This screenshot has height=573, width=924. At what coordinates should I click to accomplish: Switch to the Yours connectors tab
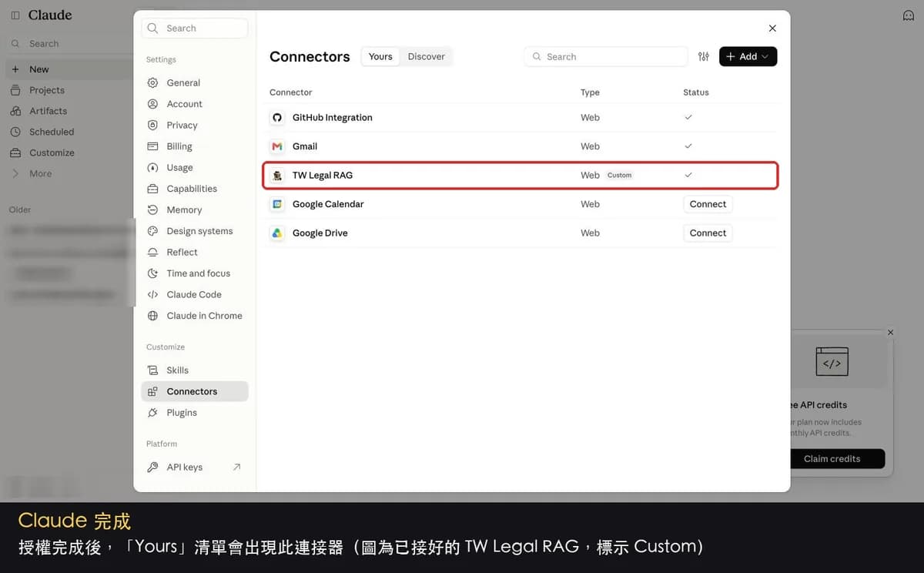pos(380,56)
